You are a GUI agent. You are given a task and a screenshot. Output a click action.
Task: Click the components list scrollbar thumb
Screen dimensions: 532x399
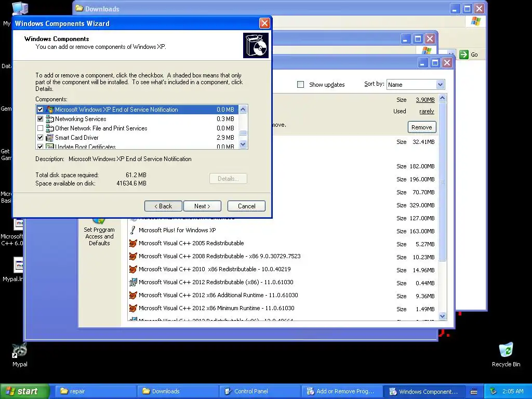coord(243,133)
